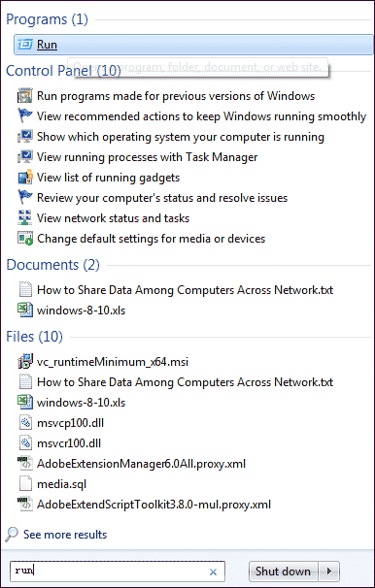This screenshot has height=588, width=375.
Task: Expand the Files (10) results group
Action: pos(35,337)
